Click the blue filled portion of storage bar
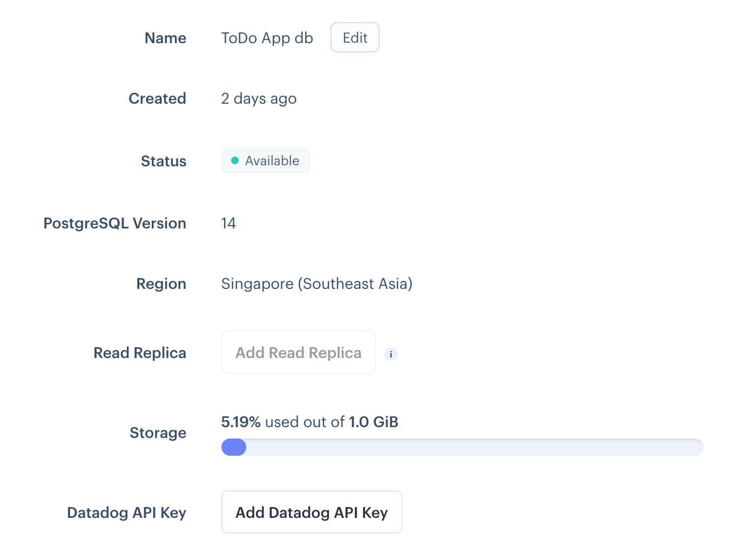The width and height of the screenshot is (749, 560). pyautogui.click(x=234, y=447)
